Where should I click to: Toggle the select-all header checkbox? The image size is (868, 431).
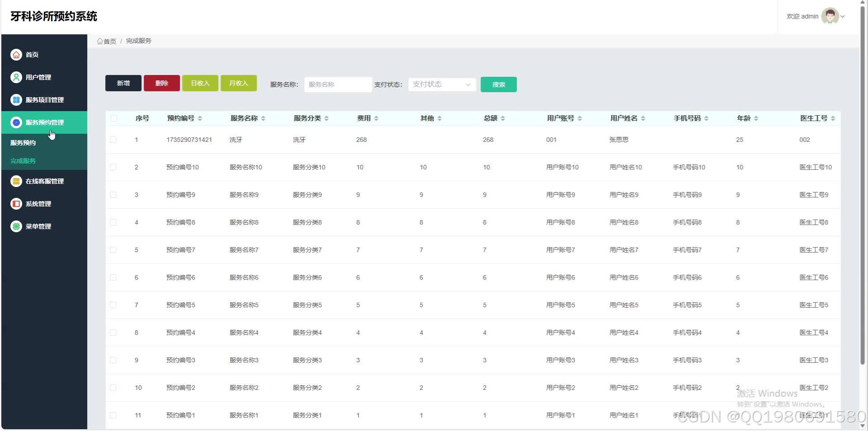click(x=113, y=118)
